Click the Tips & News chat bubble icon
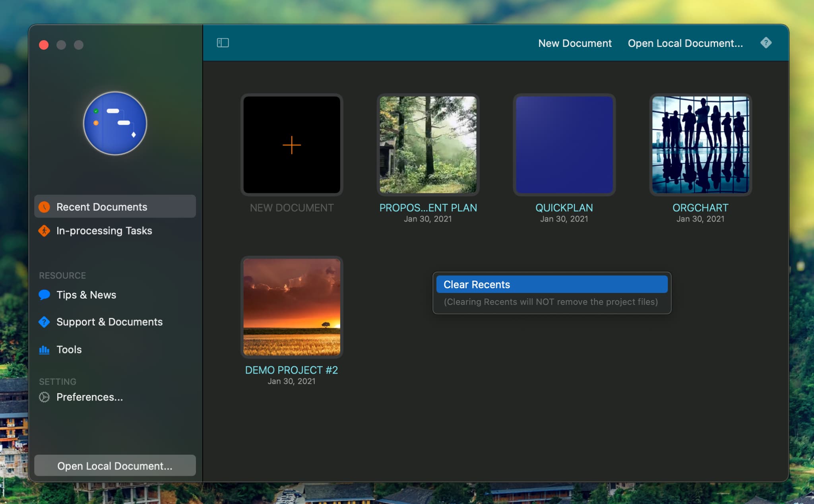814x504 pixels. [x=44, y=295]
